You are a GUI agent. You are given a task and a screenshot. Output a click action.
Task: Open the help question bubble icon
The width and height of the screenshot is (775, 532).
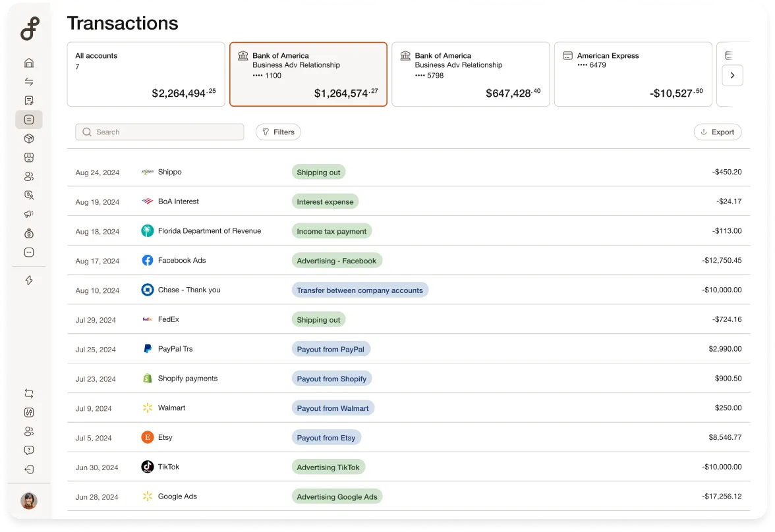[29, 450]
